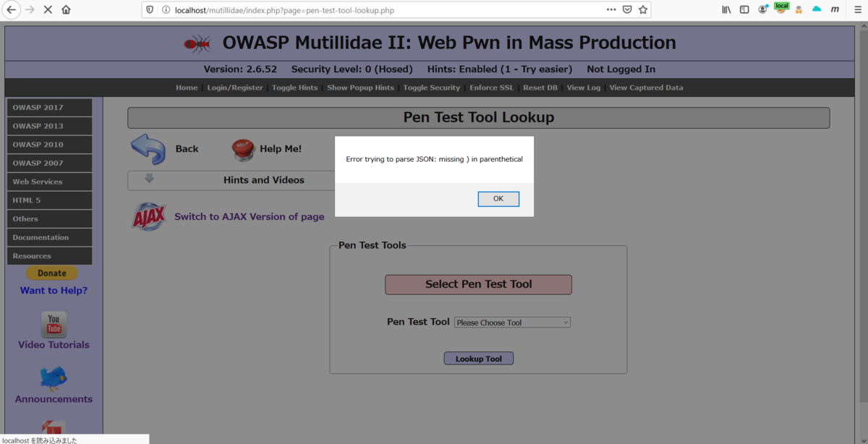The image size is (868, 444).
Task: Go back with the browser back arrow
Action: coord(12,10)
